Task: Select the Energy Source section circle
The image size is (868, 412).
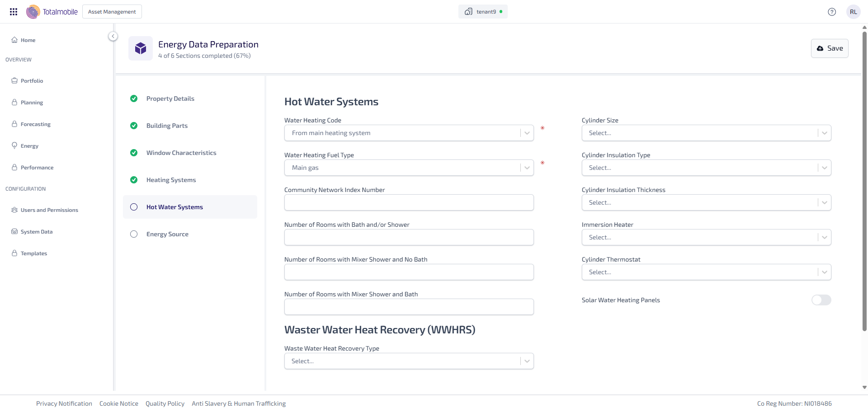Action: pos(134,234)
